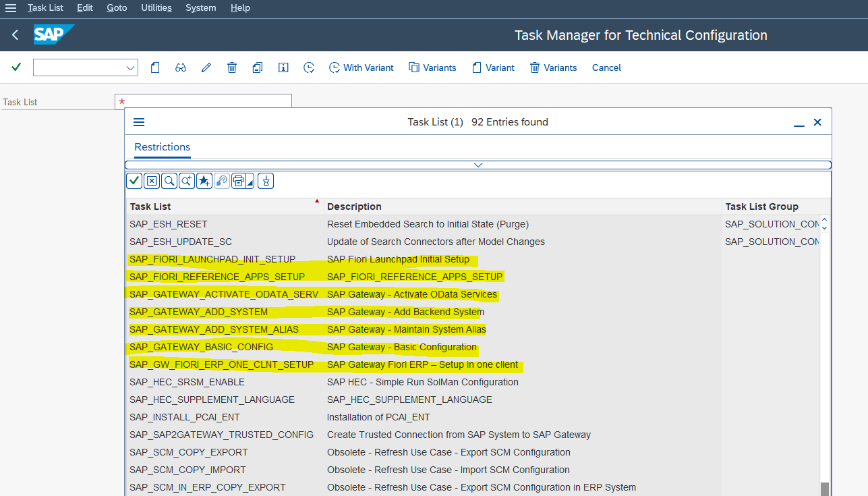
Task: Click the Create task list page icon
Action: click(155, 67)
